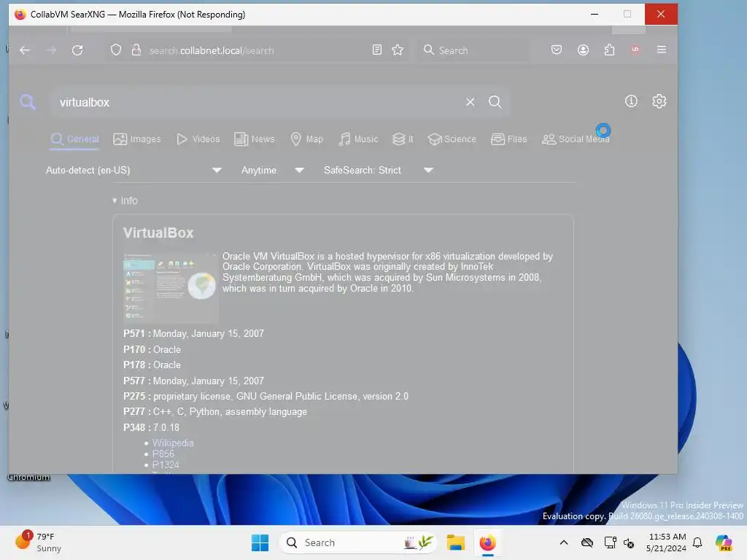Viewport: 747px width, 560px height.
Task: Switch to the Files category tab
Action: coord(508,139)
